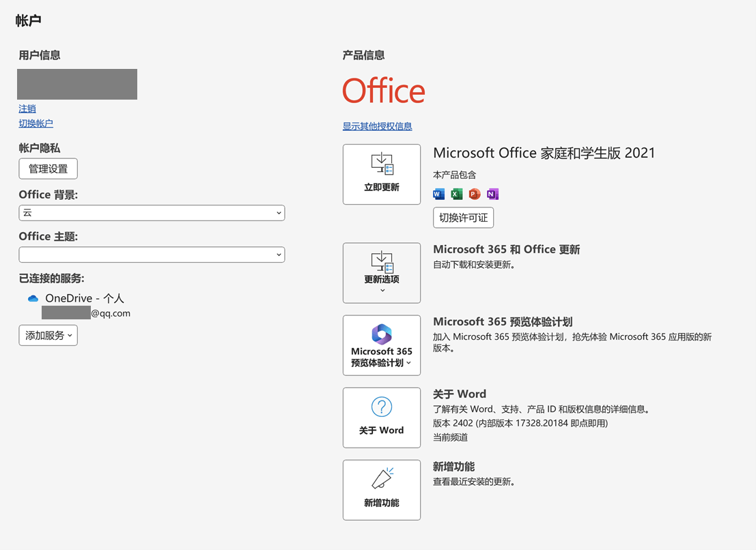This screenshot has height=550, width=756.
Task: Click the 用户信息 heading
Action: 40,55
